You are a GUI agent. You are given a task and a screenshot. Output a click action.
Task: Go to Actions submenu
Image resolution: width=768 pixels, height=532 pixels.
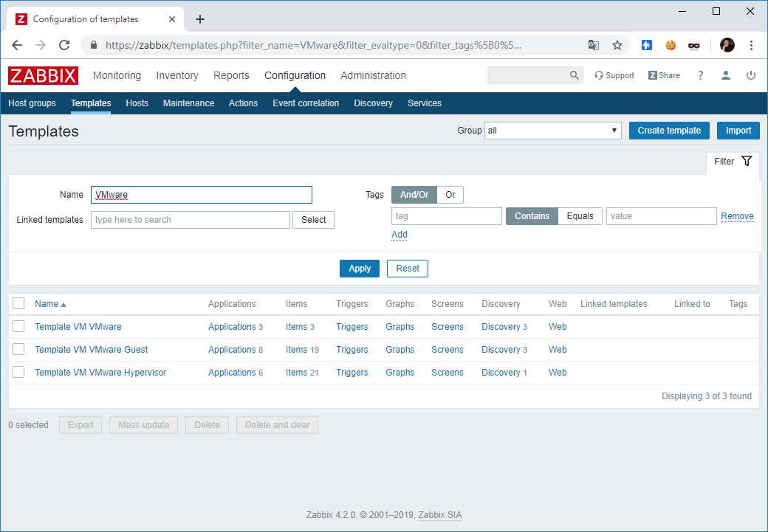pyautogui.click(x=244, y=103)
